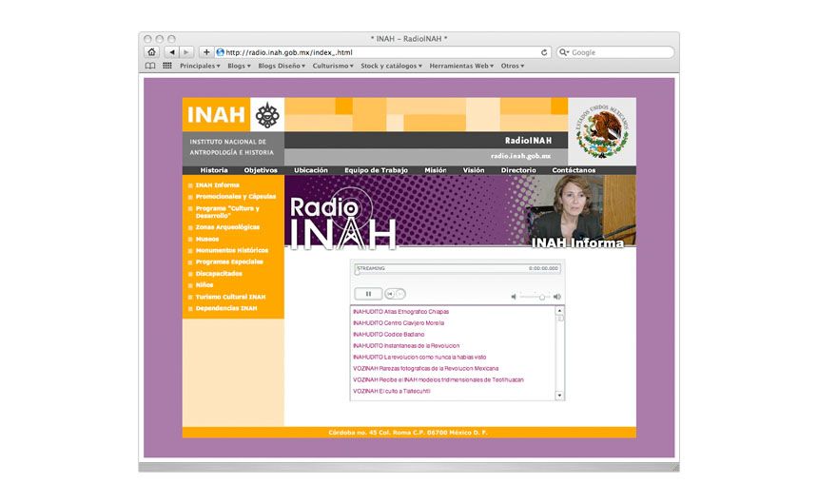Select Niños in the sidebar
This screenshot has height=504, width=818.
coord(204,285)
